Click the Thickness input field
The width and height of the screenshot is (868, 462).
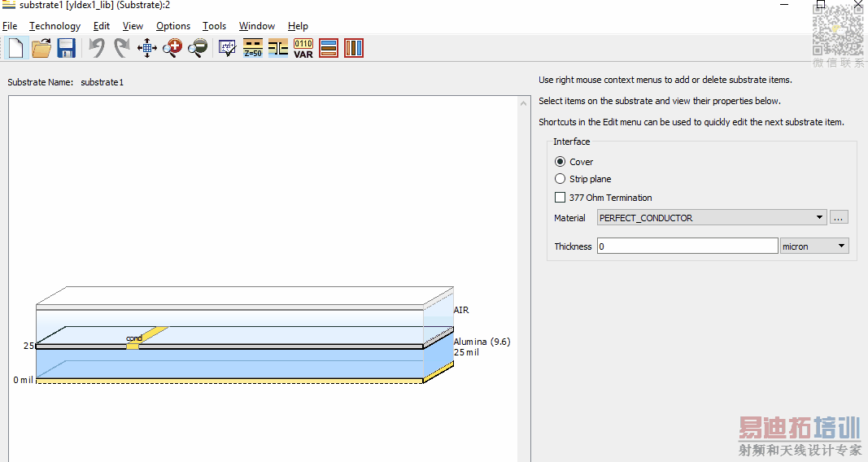coord(687,246)
